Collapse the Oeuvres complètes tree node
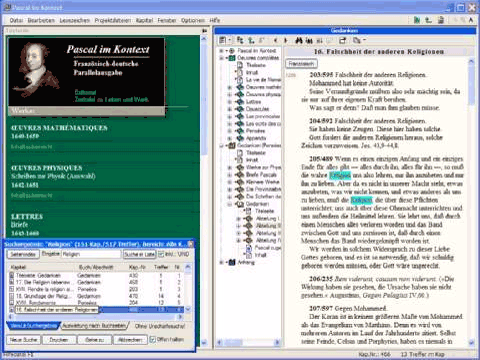 tap(221, 58)
